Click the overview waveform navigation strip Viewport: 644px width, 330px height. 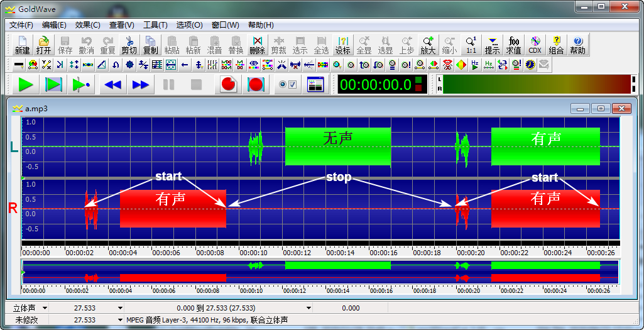[320, 272]
